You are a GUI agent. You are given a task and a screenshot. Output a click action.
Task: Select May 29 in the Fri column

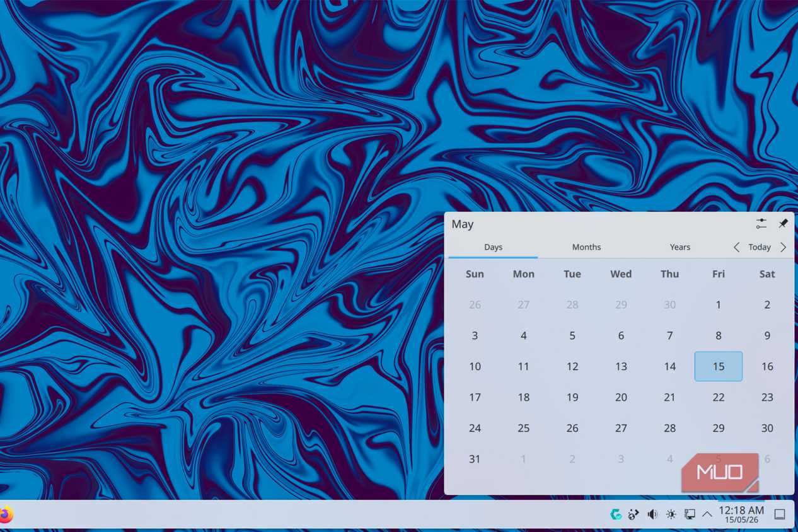pos(719,428)
